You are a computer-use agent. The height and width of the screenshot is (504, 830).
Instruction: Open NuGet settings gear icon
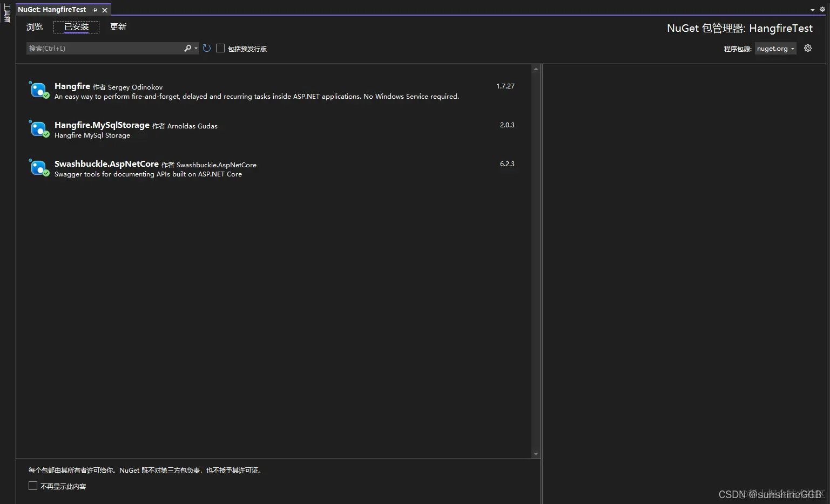808,48
